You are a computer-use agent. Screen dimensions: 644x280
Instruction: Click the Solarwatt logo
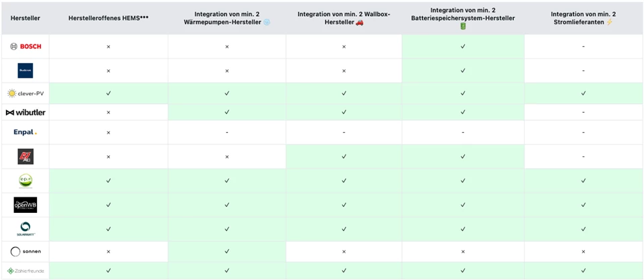[x=25, y=229]
